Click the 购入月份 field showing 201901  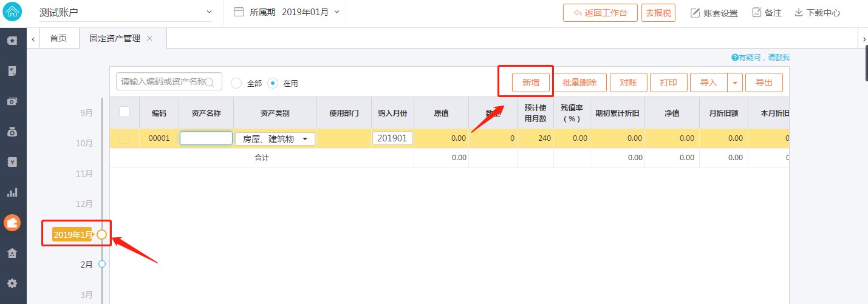[x=392, y=138]
